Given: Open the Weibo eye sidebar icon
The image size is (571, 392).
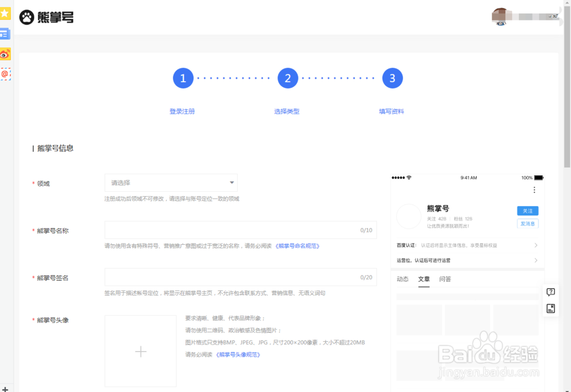Looking at the screenshot, I should pyautogui.click(x=5, y=54).
